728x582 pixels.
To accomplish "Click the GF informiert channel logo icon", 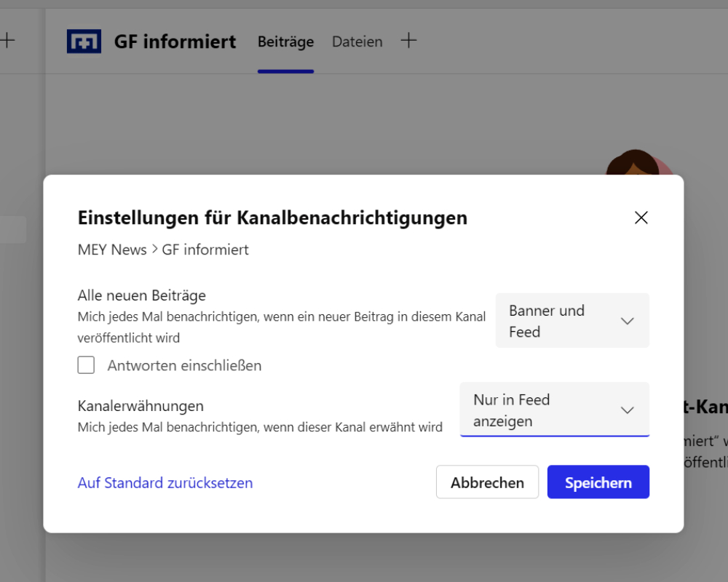I will point(84,41).
